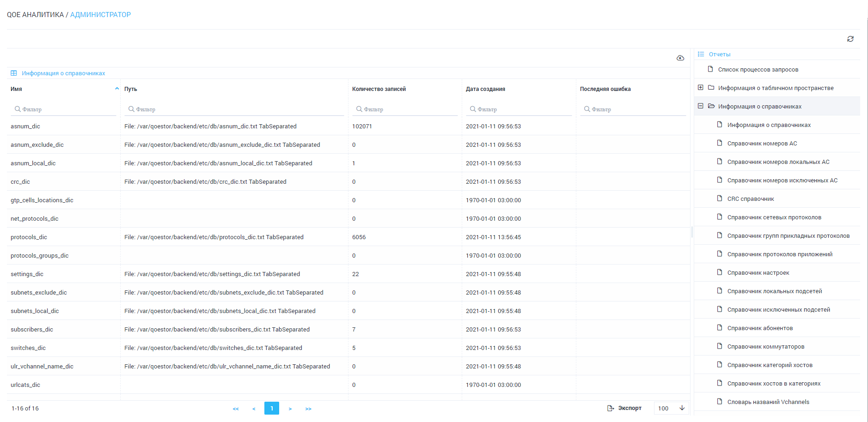Open Справочник номеров локальных АС
Screen dimensions: 868x422
(778, 162)
